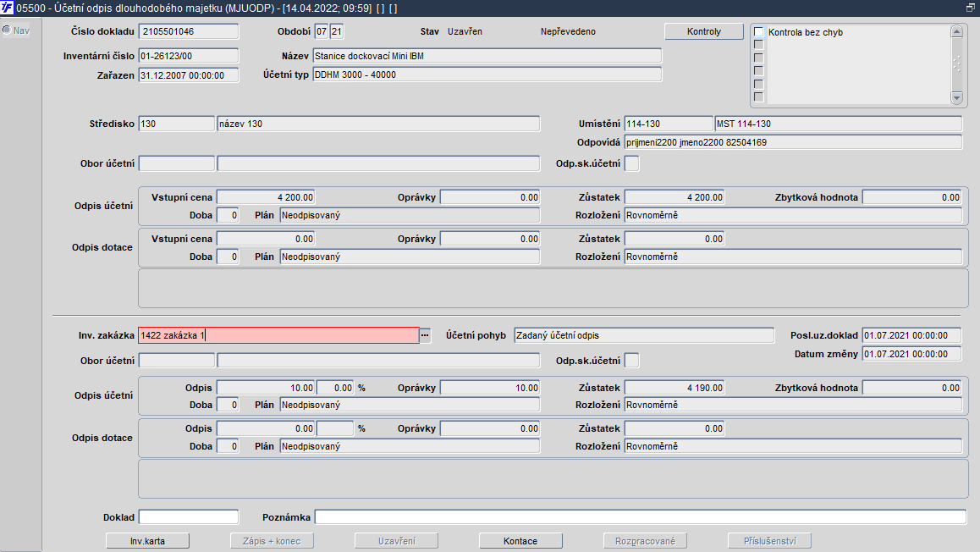The image size is (980, 552).
Task: Focus the Inventární číslo field
Action: (189, 56)
